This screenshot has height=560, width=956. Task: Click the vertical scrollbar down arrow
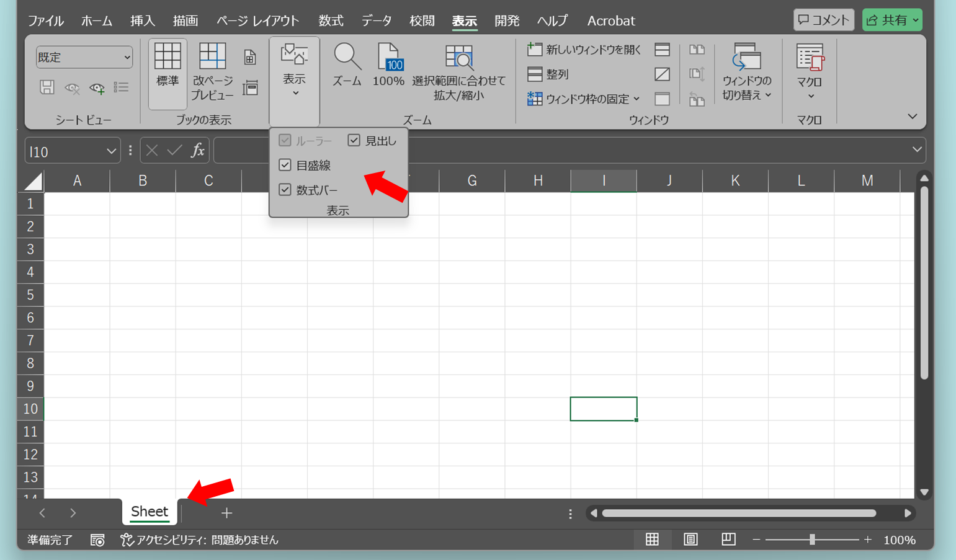(x=924, y=492)
